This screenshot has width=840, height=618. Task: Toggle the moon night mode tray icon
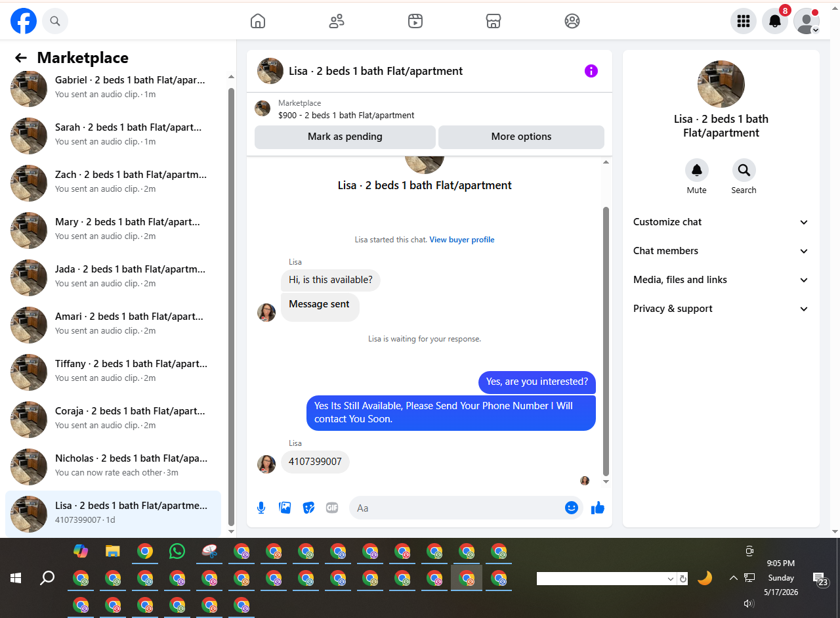point(705,578)
